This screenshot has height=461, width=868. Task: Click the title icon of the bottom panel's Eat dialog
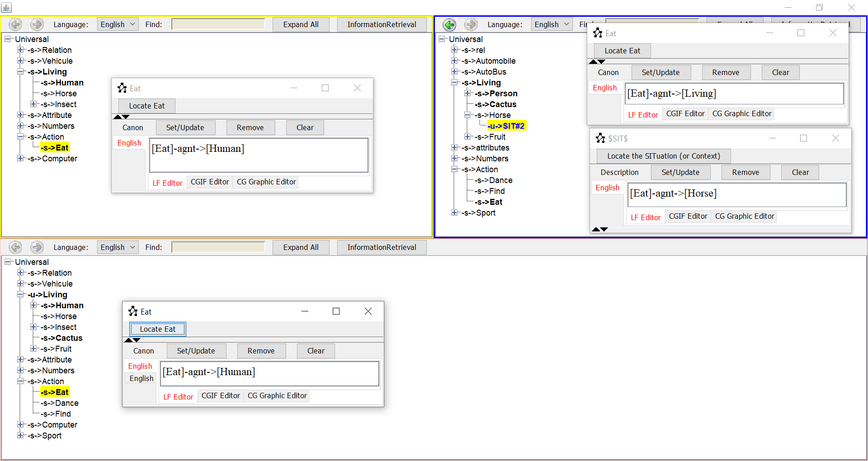(x=133, y=311)
